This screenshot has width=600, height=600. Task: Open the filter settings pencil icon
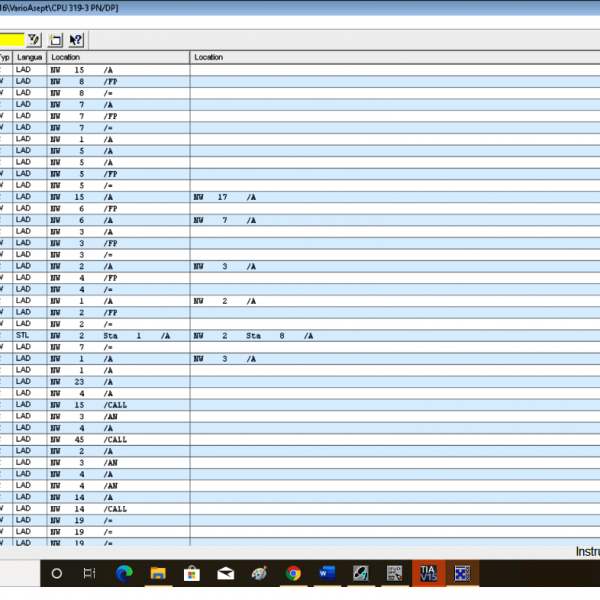pos(34,40)
